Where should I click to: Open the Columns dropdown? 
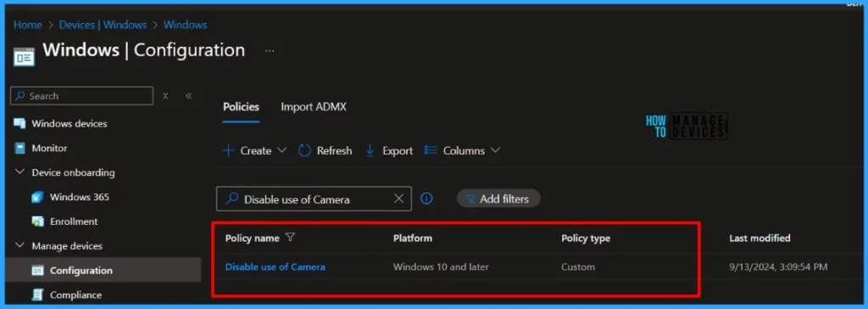(462, 151)
